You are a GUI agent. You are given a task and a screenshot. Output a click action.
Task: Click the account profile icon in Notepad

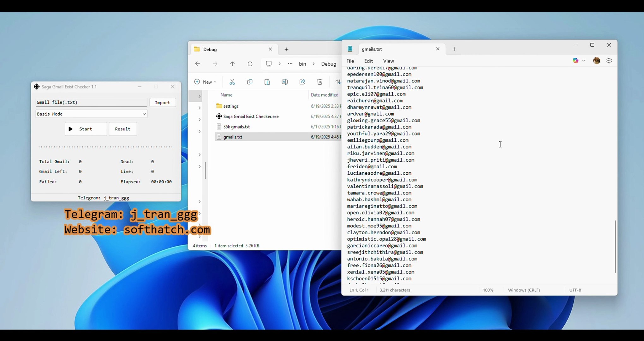[597, 61]
